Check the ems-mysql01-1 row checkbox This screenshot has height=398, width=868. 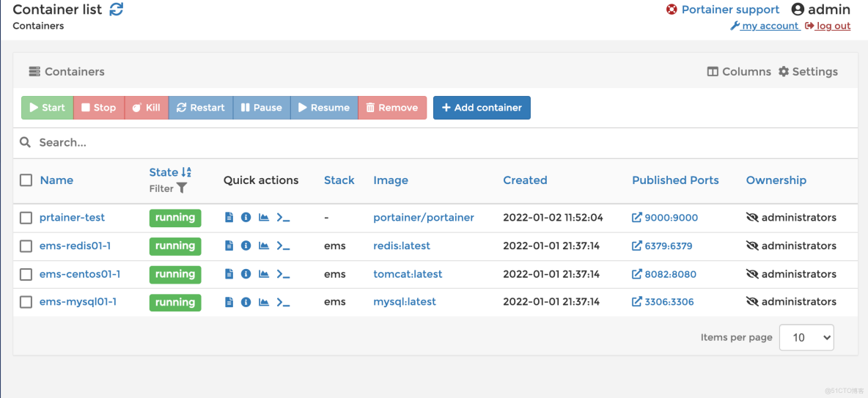[x=26, y=302]
